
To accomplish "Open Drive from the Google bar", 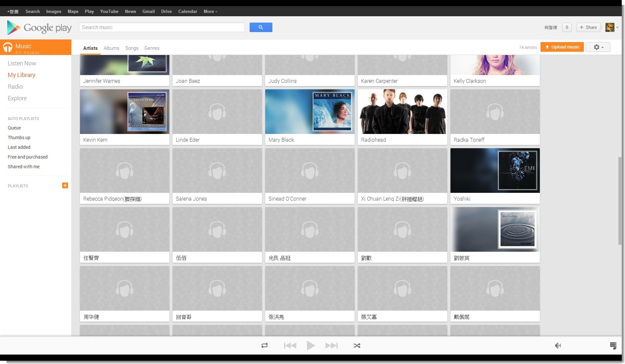I will (166, 11).
